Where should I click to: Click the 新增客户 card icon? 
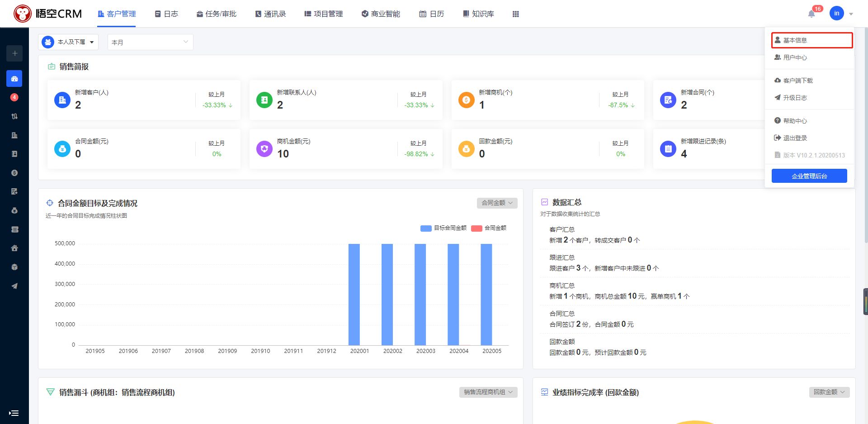(62, 100)
